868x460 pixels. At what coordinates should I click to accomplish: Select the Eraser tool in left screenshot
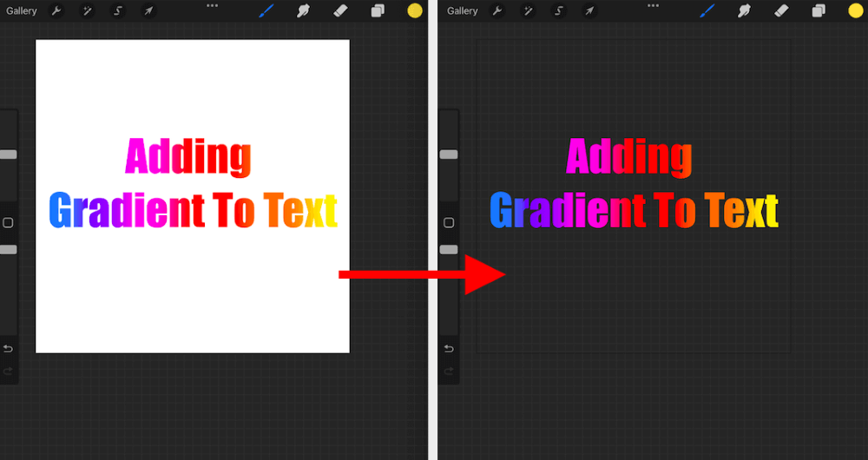pyautogui.click(x=340, y=10)
